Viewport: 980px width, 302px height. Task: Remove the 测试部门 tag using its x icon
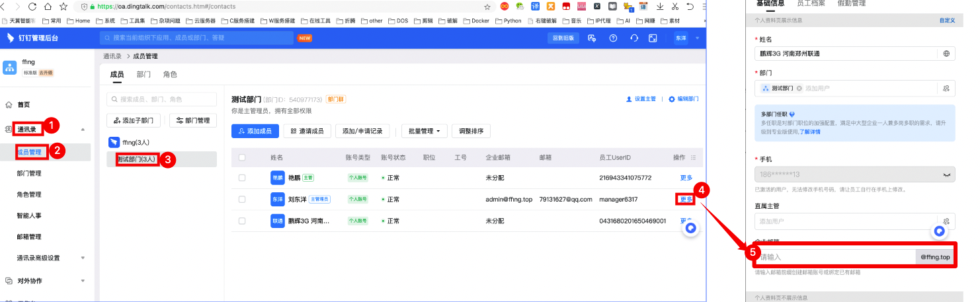click(x=799, y=89)
